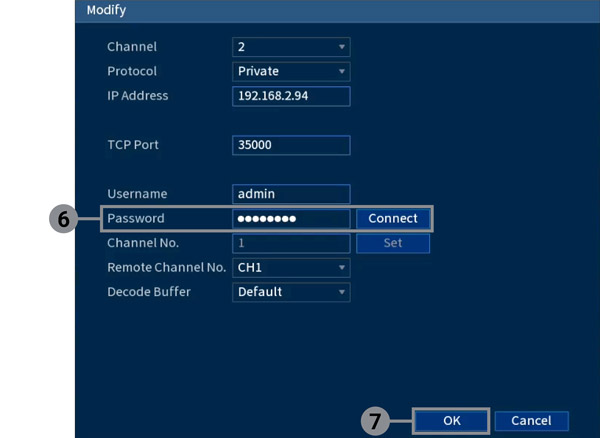Focus the Username field containing admin
This screenshot has width=600, height=438.
tap(290, 194)
